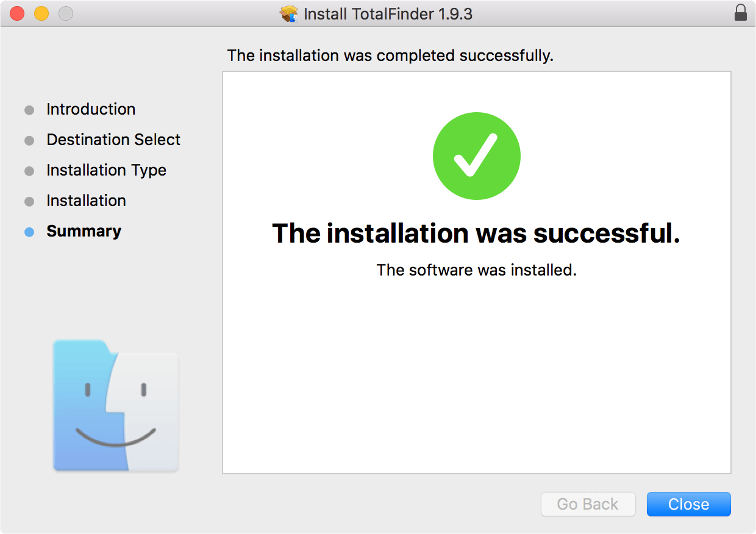Click the Installation step label

click(86, 201)
